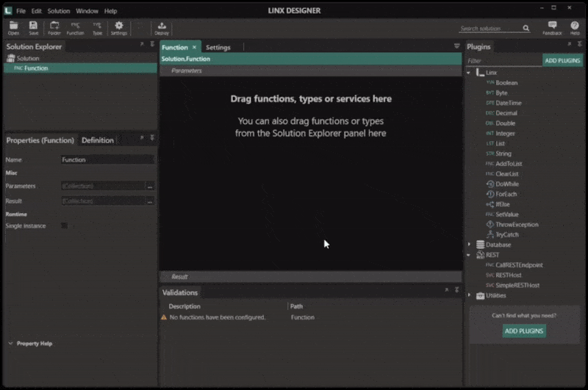
Task: Focus the Search solution field
Action: click(490, 29)
